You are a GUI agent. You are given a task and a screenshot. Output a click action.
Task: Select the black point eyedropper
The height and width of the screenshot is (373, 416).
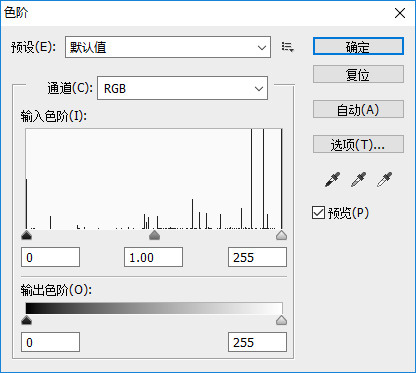click(x=332, y=180)
